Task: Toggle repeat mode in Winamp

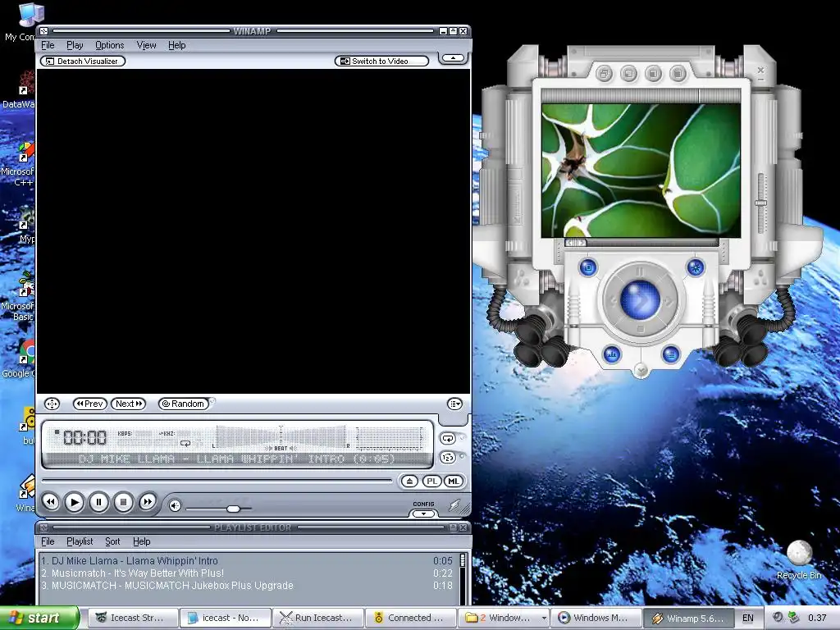Action: point(448,439)
